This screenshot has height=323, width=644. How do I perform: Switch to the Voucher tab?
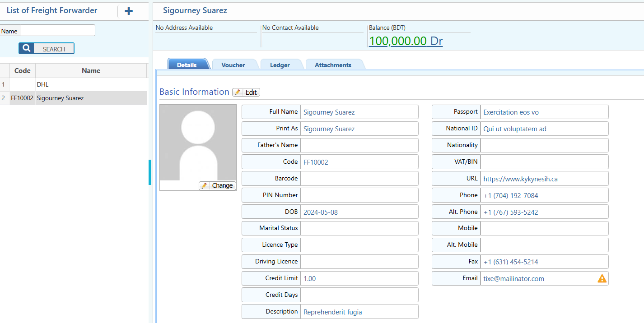pos(233,65)
